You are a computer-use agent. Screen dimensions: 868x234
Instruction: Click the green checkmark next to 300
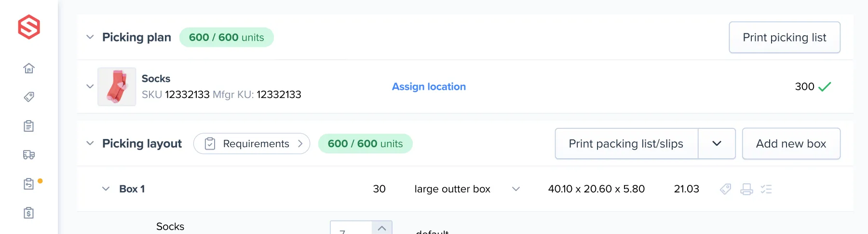(825, 87)
